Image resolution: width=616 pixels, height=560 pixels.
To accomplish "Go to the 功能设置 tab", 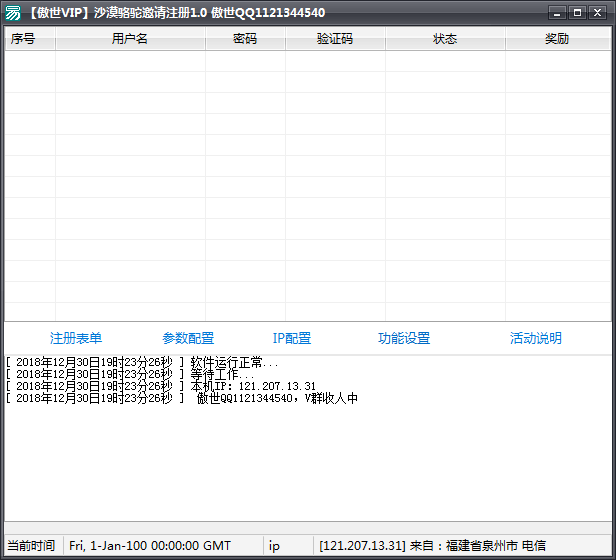I will click(404, 338).
